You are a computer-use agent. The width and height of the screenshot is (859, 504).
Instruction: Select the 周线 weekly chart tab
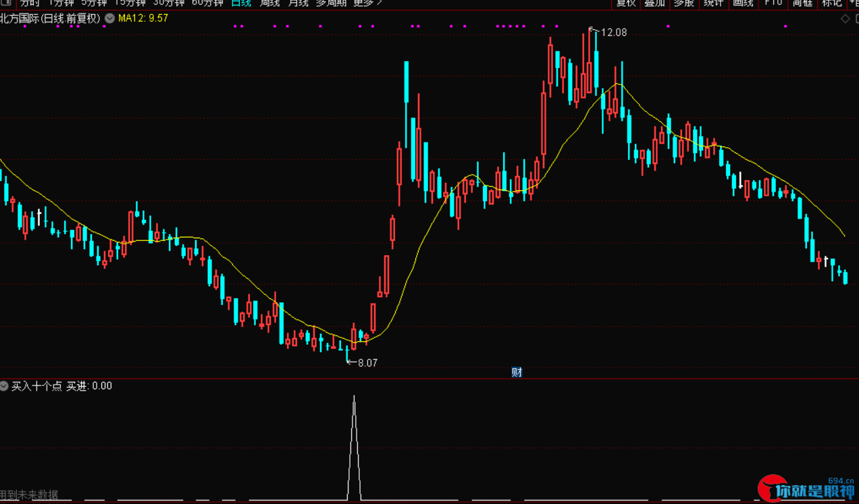270,3
